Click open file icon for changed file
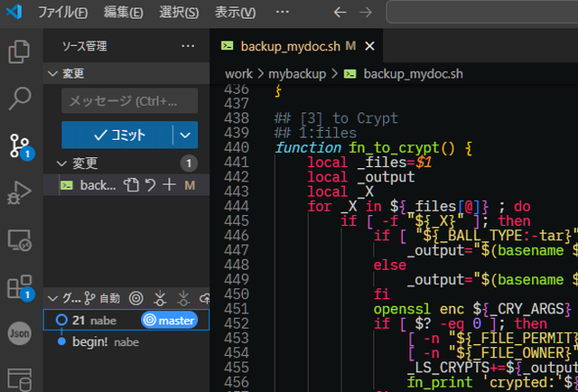Screen dimensions: 578x392 132,185
